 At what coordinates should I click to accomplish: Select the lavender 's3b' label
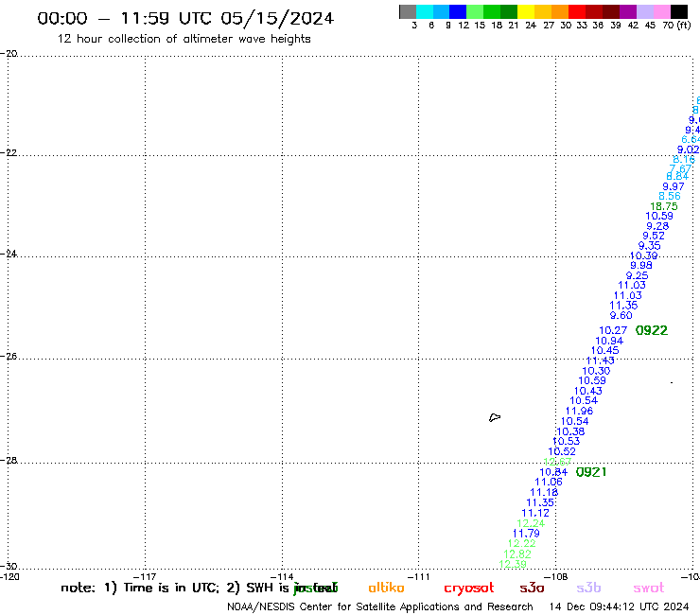coord(588,589)
